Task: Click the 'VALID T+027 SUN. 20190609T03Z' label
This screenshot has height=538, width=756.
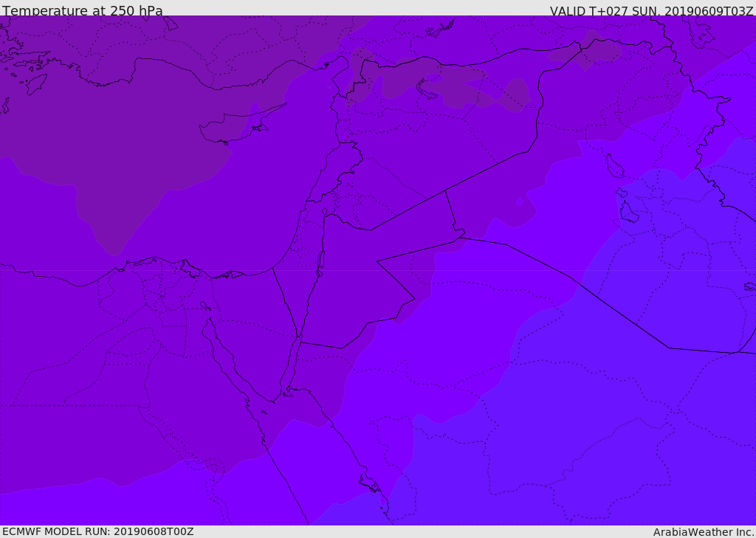Action: pos(652,11)
